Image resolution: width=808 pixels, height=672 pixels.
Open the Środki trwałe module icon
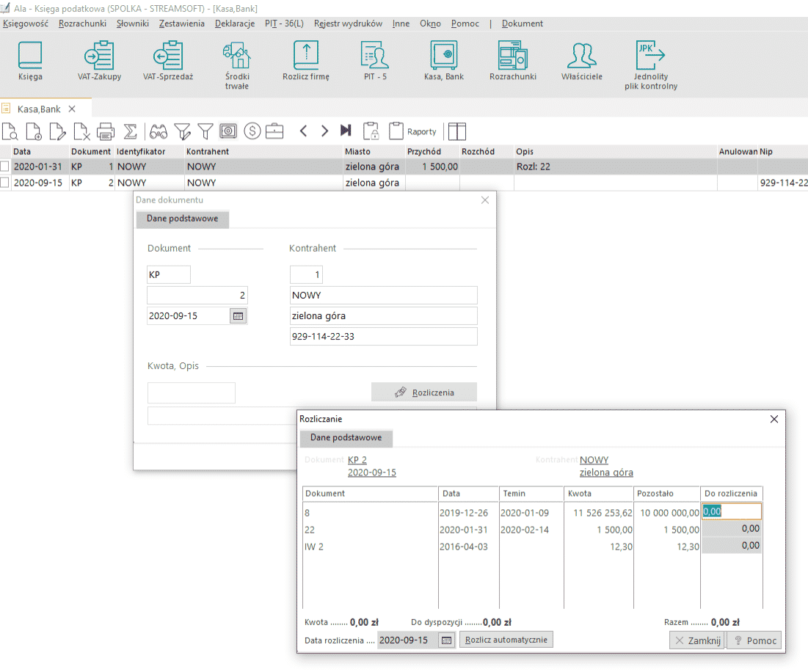[237, 65]
